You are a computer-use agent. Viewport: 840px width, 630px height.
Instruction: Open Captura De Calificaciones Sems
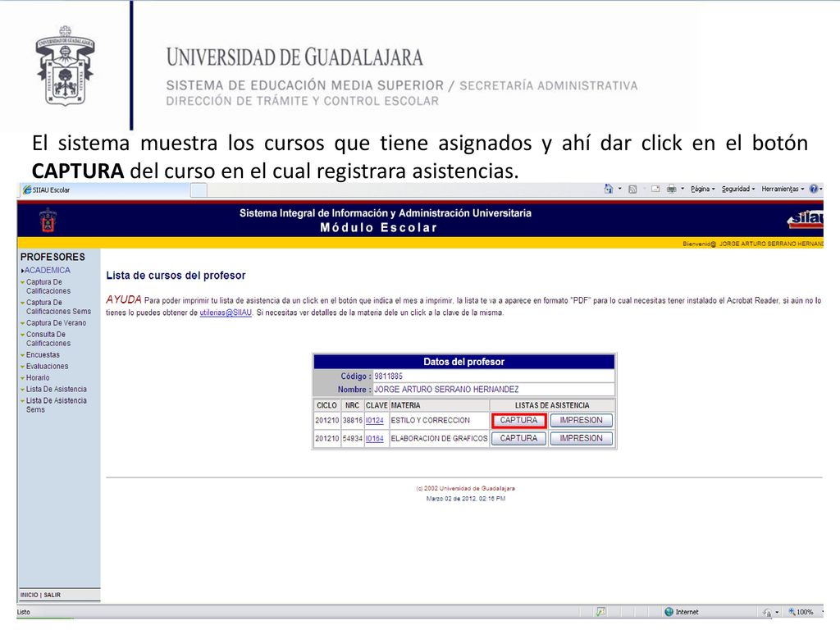click(x=58, y=307)
